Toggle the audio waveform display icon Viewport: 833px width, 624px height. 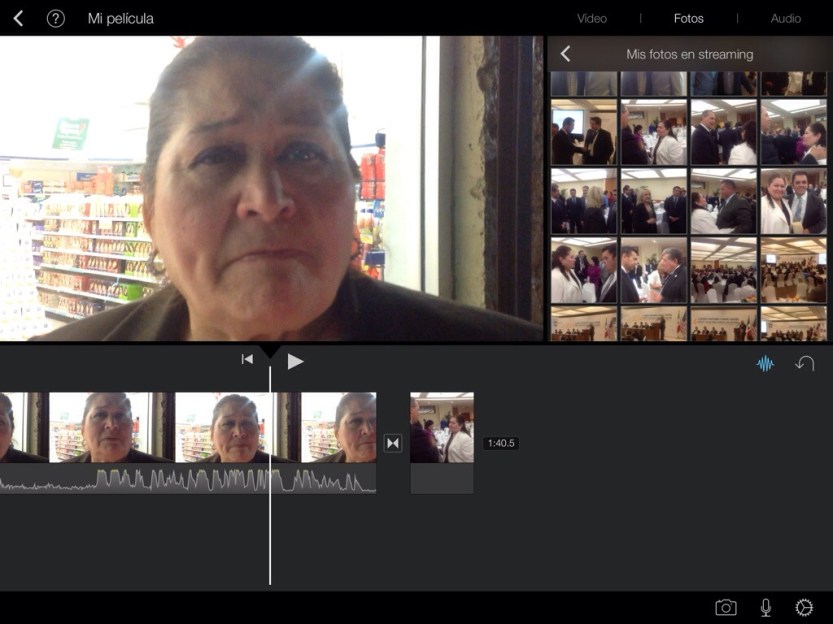(765, 364)
